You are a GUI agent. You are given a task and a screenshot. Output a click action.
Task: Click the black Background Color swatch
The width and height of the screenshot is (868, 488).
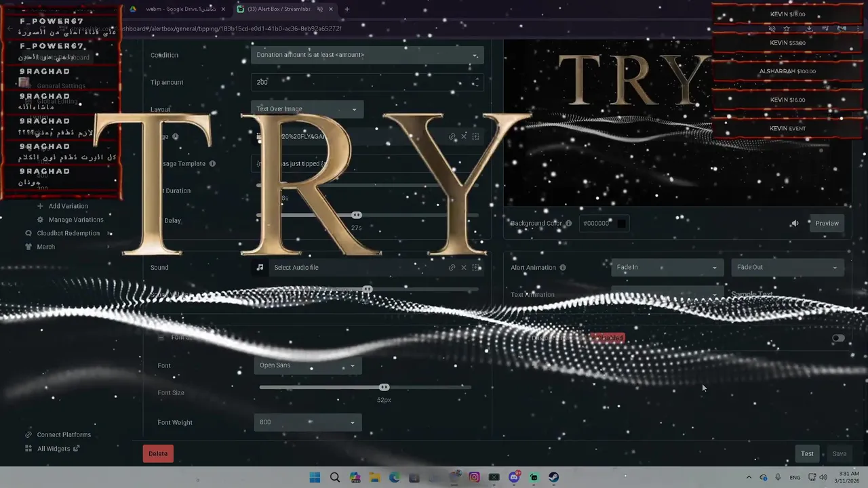(x=621, y=224)
